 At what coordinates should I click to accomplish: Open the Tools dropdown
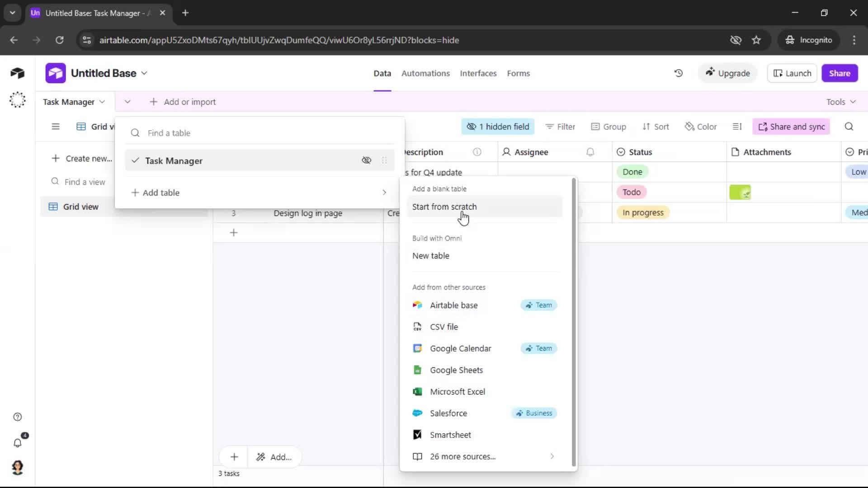pyautogui.click(x=841, y=102)
